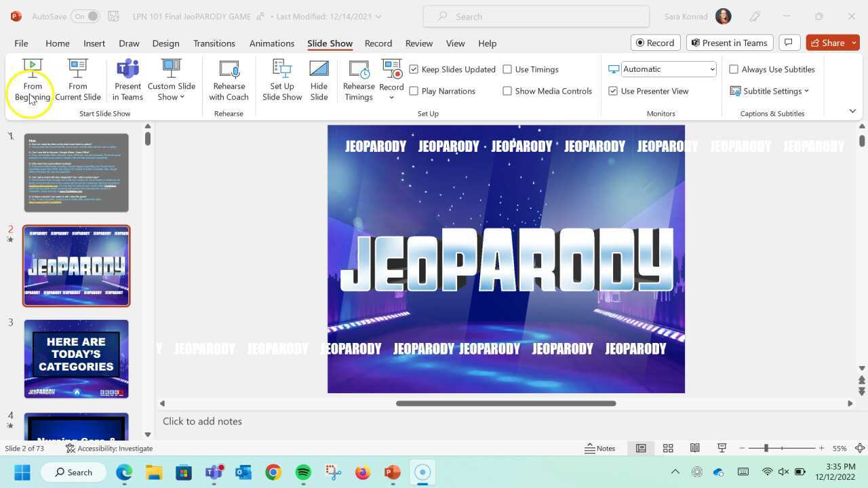Disable Use Presenter View

click(x=613, y=91)
